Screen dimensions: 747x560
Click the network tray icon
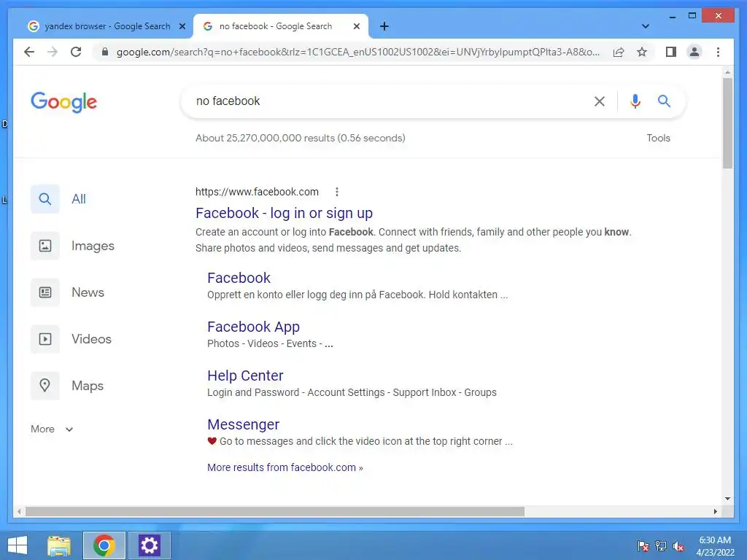tap(661, 545)
